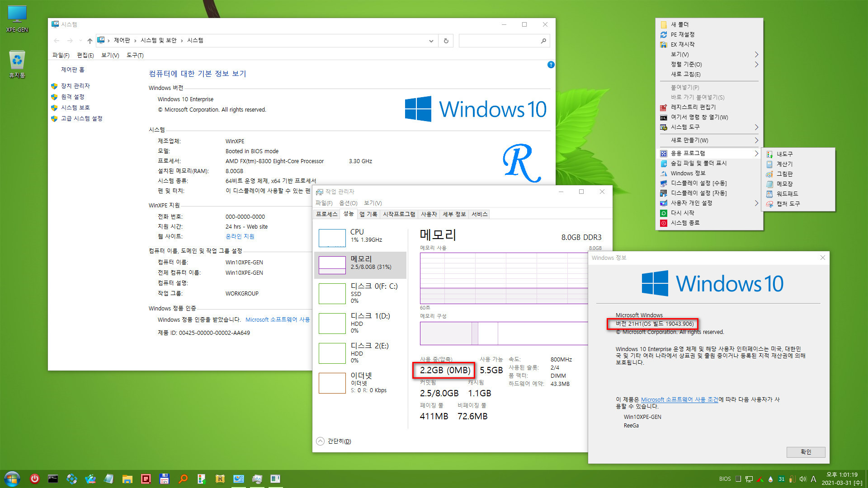Expand 응용 프로그램 submenu
The height and width of the screenshot is (488, 868).
pyautogui.click(x=709, y=153)
